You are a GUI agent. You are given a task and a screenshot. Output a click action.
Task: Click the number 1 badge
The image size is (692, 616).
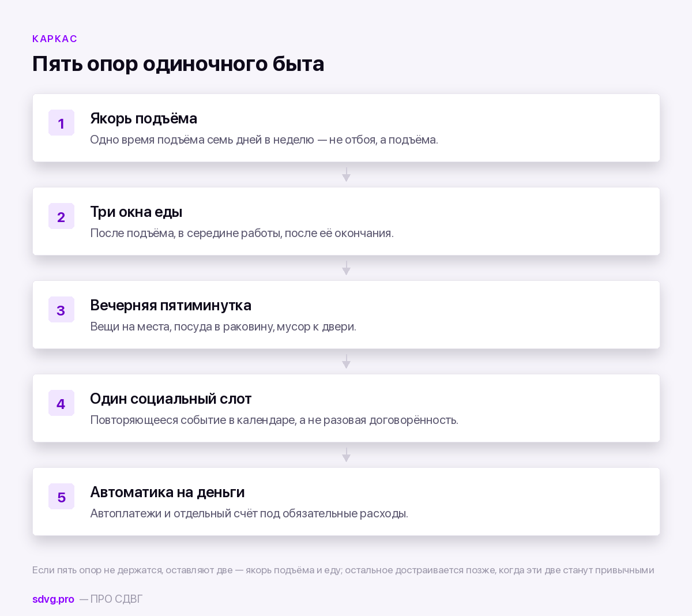pos(61,123)
